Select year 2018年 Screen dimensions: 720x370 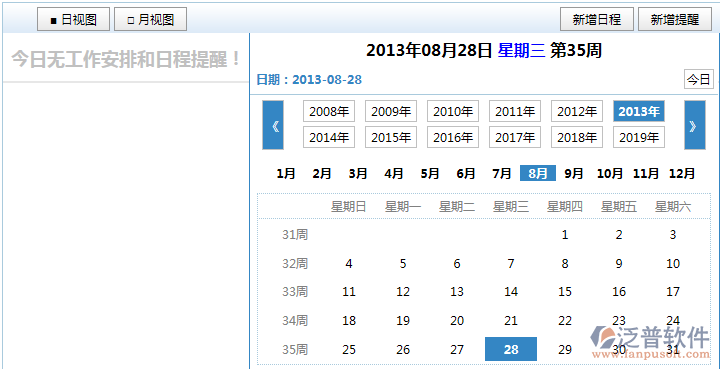click(x=577, y=137)
